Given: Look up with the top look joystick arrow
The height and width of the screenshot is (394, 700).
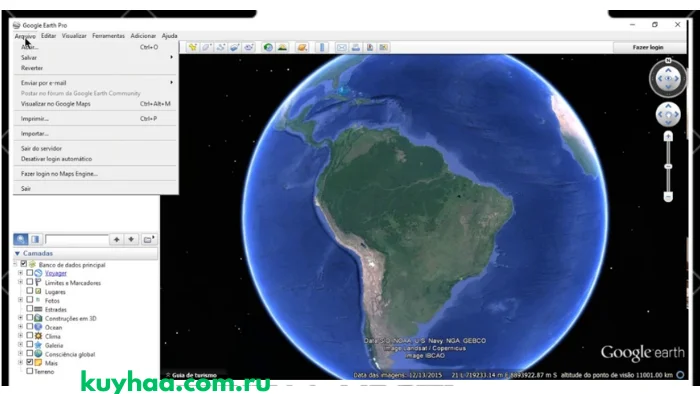Looking at the screenshot, I should [x=668, y=70].
